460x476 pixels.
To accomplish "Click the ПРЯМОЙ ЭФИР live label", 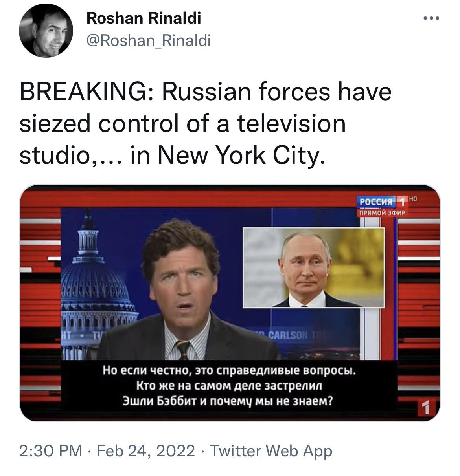I will coord(381,212).
